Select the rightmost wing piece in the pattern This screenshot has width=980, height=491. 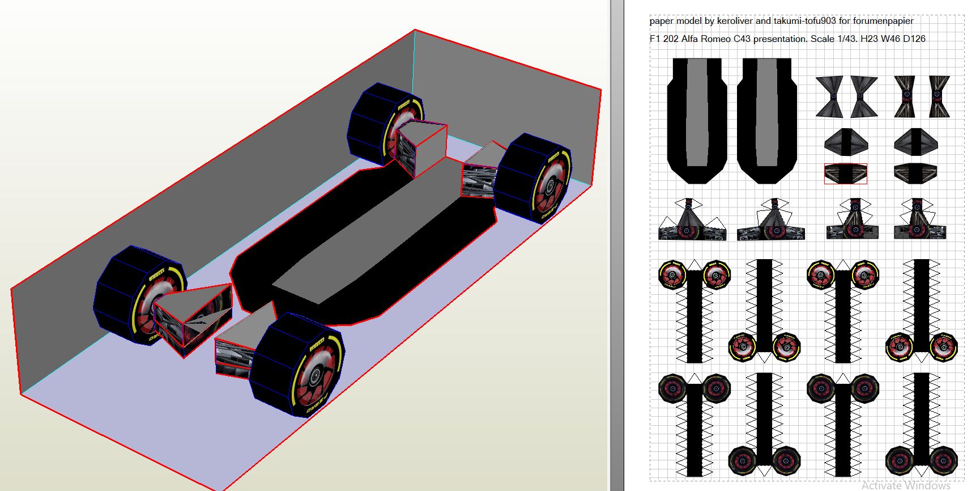click(919, 221)
